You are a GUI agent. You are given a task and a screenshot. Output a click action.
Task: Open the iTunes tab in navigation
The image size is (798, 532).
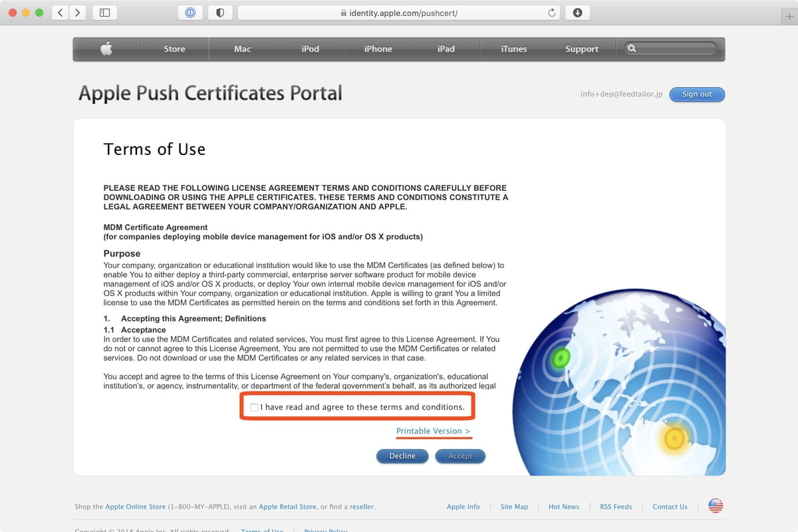point(513,49)
